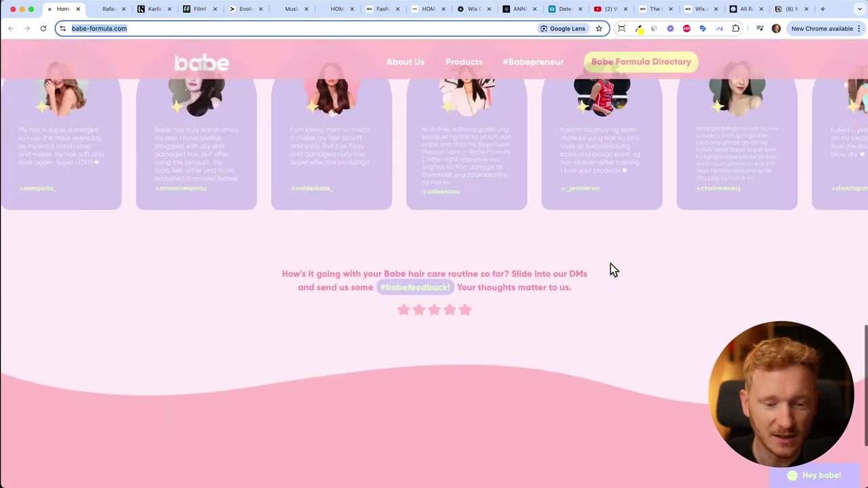Click the first rating star
868x488 pixels.
point(403,310)
